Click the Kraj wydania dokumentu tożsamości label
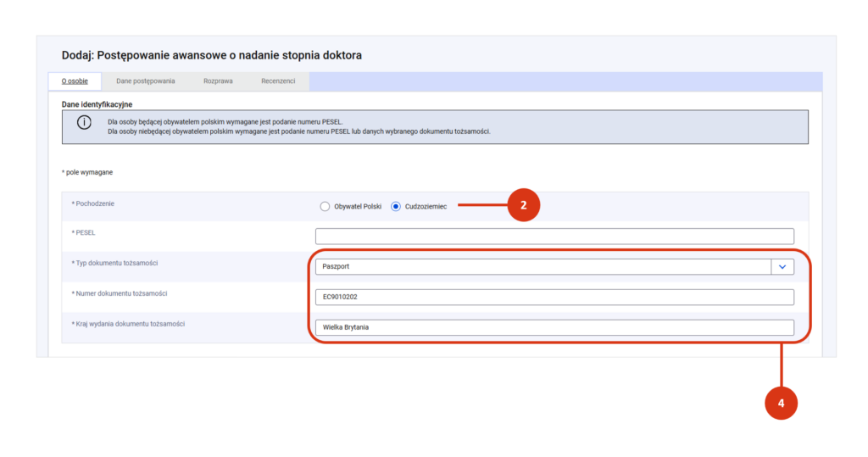Image resolution: width=868 pixels, height=457 pixels. (129, 324)
